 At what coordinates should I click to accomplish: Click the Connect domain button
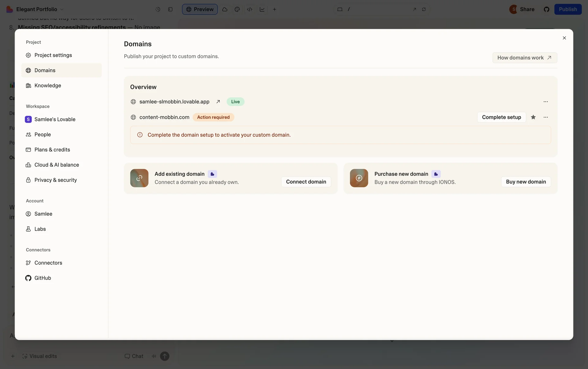click(x=306, y=182)
